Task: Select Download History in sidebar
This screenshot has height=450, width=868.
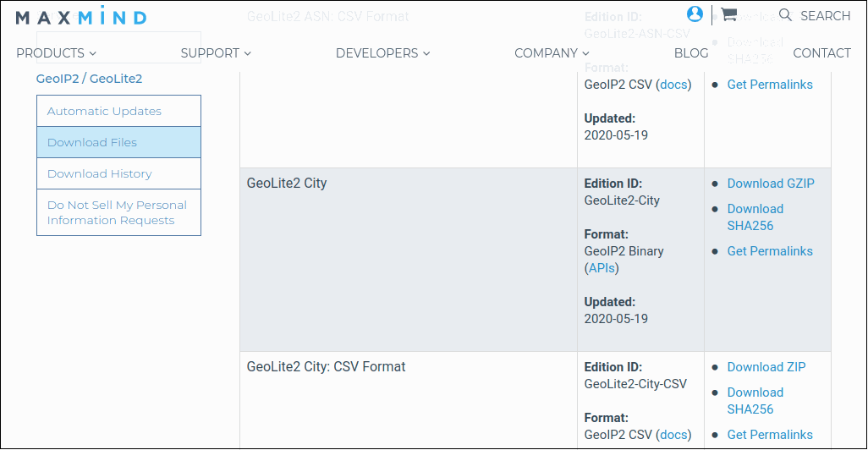Action: pos(119,173)
